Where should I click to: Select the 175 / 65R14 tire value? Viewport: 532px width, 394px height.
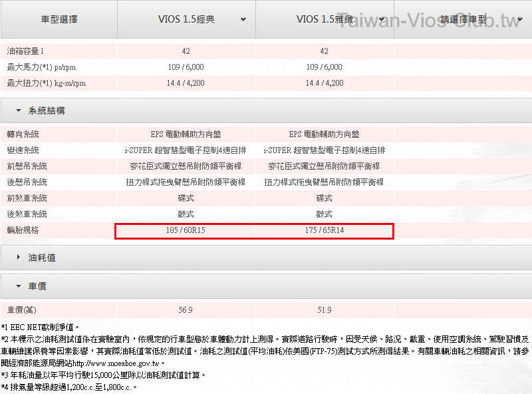click(x=325, y=230)
